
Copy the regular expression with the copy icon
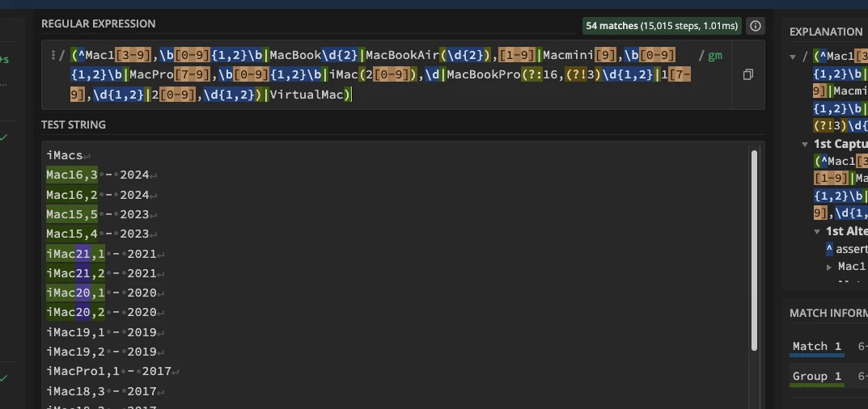[748, 74]
